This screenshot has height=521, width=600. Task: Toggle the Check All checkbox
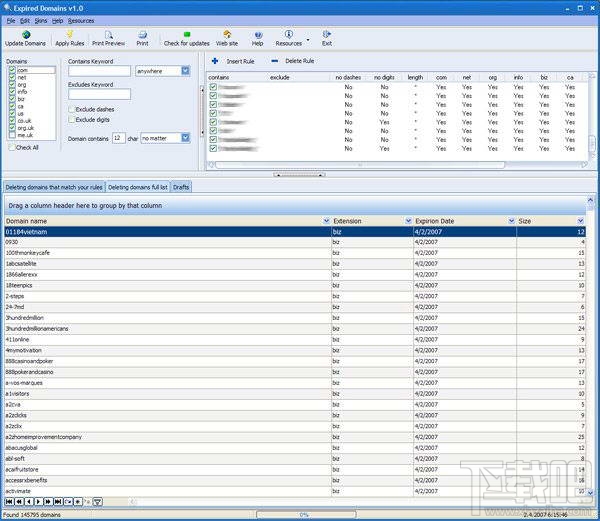click(12, 148)
